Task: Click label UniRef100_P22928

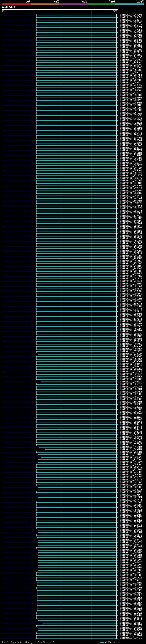Action: [x=131, y=53]
